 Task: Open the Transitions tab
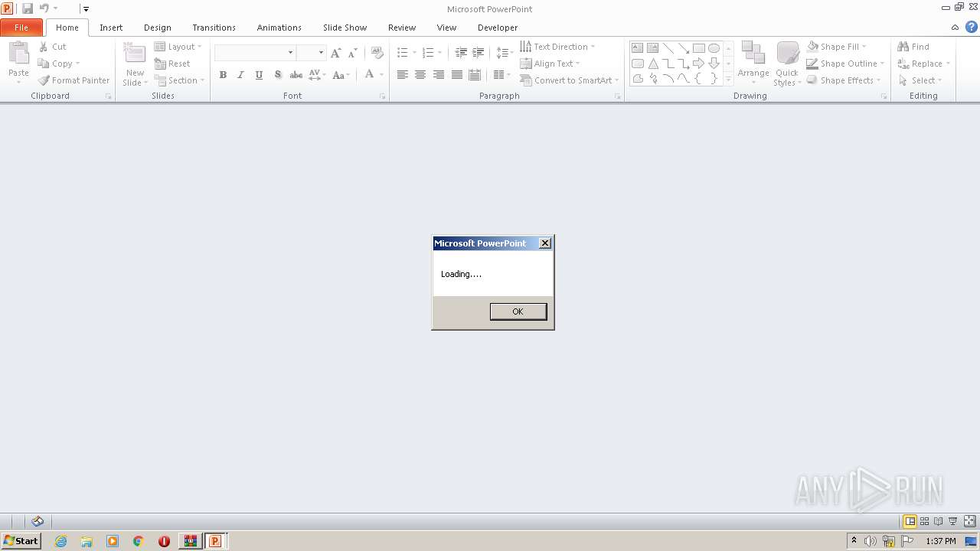[214, 28]
